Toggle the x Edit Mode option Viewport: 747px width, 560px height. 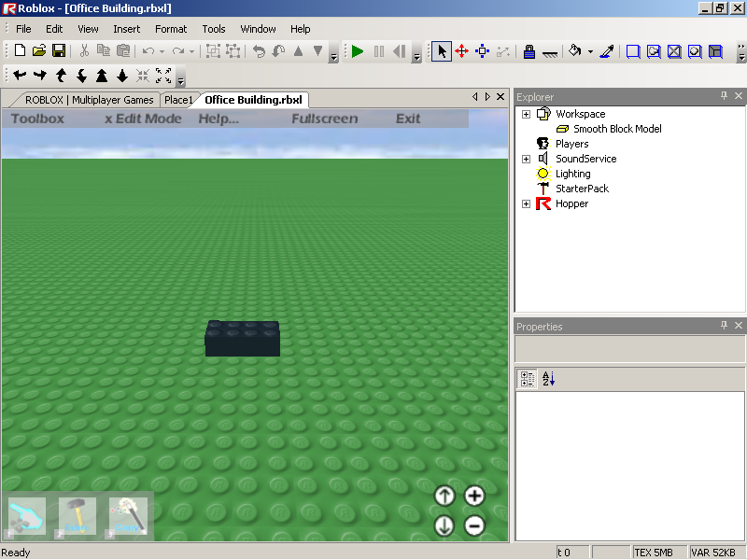click(143, 119)
